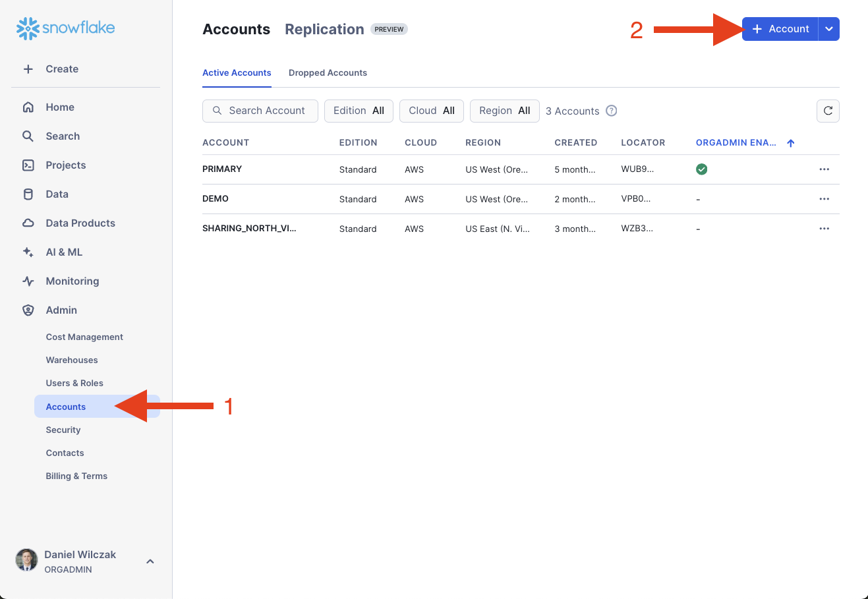The image size is (868, 599).
Task: Click the Data Products cloud icon
Action: 28,223
